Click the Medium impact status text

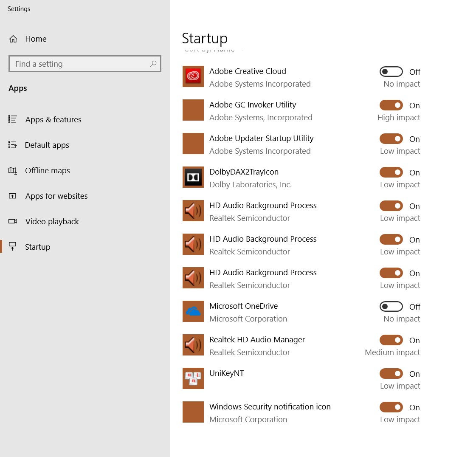click(392, 352)
